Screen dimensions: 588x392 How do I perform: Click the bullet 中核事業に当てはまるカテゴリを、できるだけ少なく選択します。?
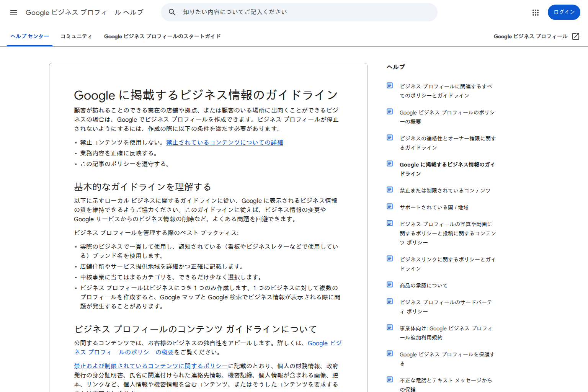(x=171, y=277)
